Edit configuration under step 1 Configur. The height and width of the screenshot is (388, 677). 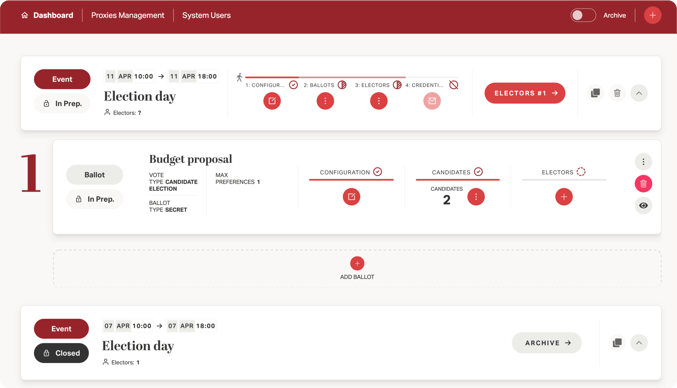(x=272, y=101)
